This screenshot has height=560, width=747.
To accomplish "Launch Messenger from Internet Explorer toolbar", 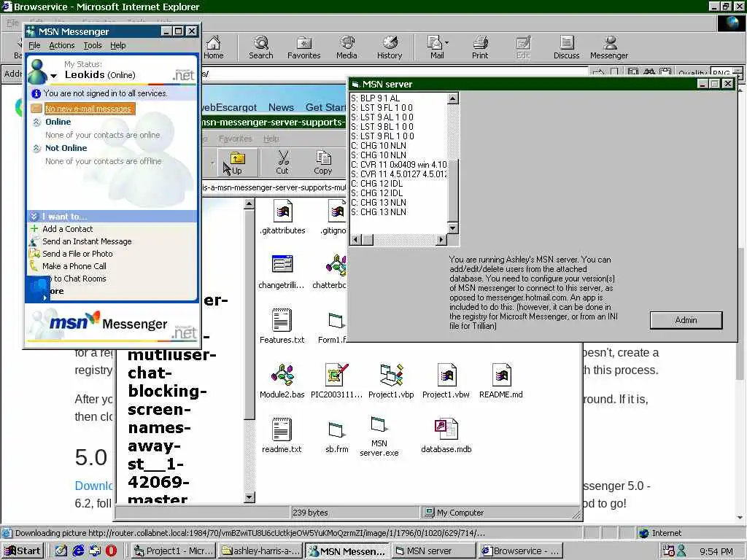I will 609,47.
